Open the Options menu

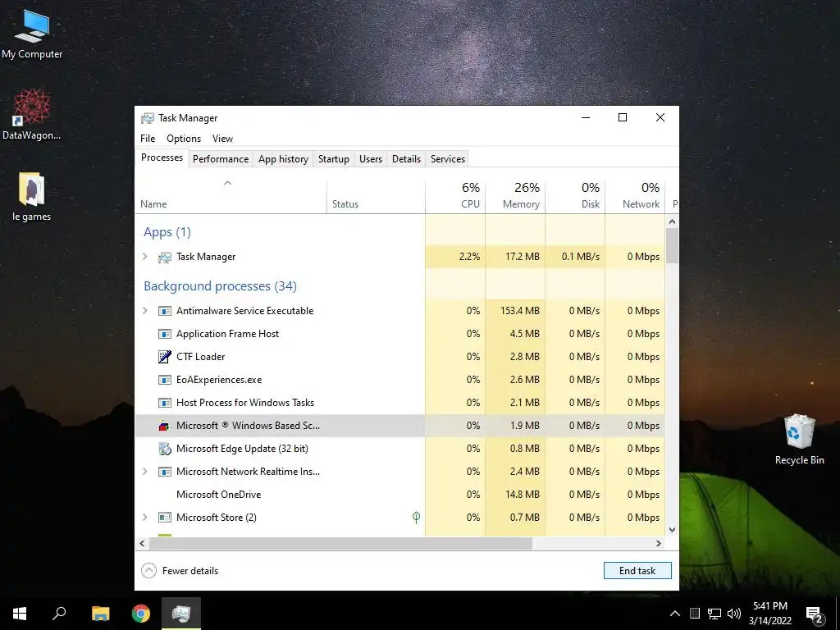click(184, 138)
